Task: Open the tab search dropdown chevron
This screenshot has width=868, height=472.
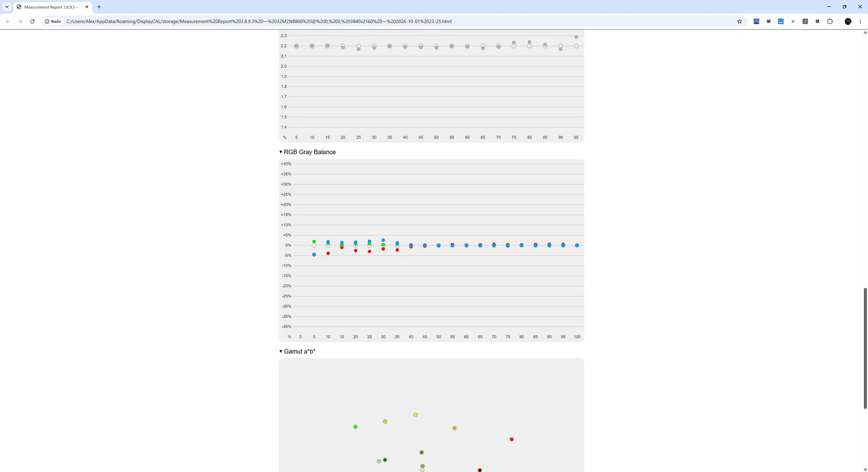Action: [x=7, y=7]
